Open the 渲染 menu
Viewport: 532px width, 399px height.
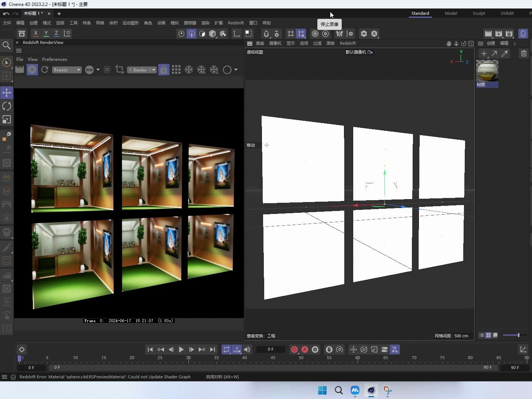(x=205, y=23)
